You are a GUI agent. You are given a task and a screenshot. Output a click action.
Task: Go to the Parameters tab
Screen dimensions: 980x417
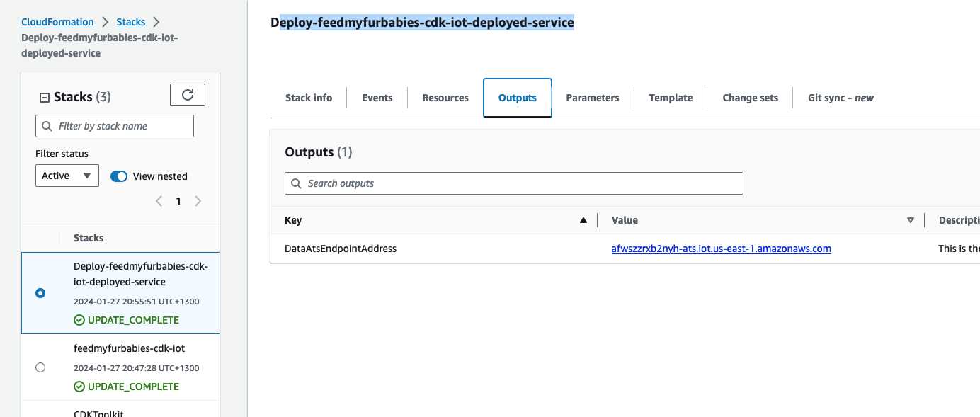(x=593, y=98)
